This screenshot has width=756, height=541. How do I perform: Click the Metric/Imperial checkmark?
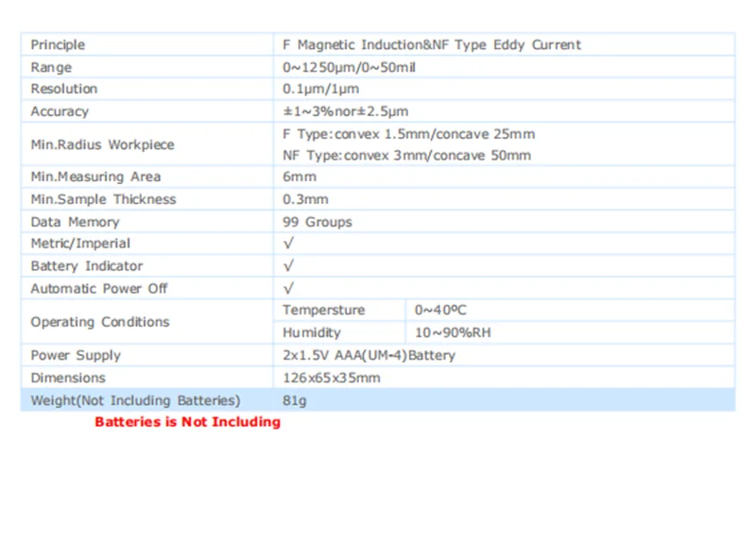[288, 244]
